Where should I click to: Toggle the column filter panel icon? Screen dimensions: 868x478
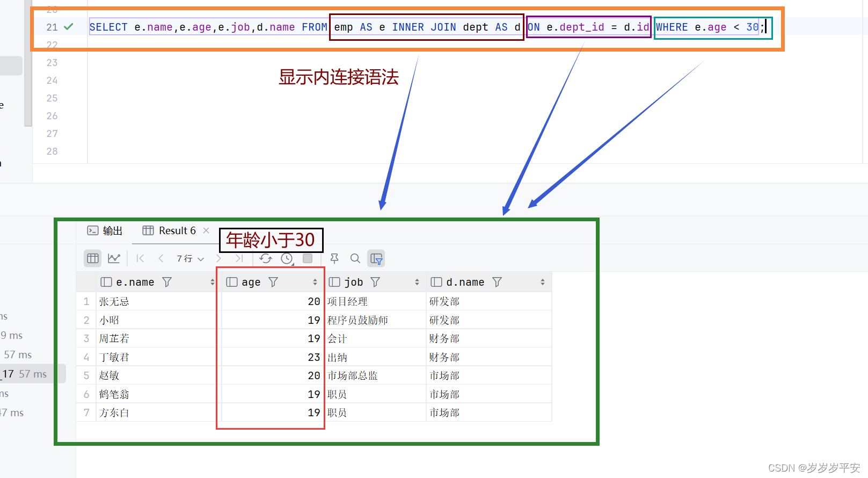(x=376, y=258)
